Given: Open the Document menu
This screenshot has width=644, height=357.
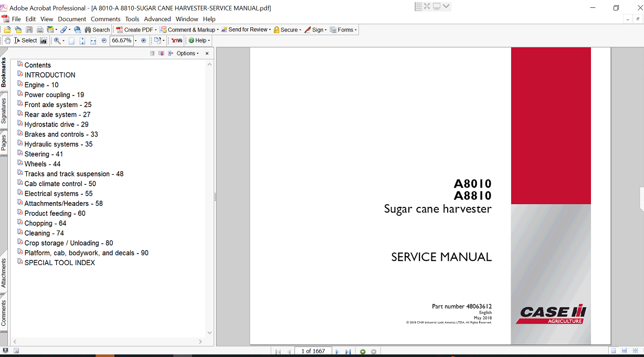Looking at the screenshot, I should pos(71,19).
